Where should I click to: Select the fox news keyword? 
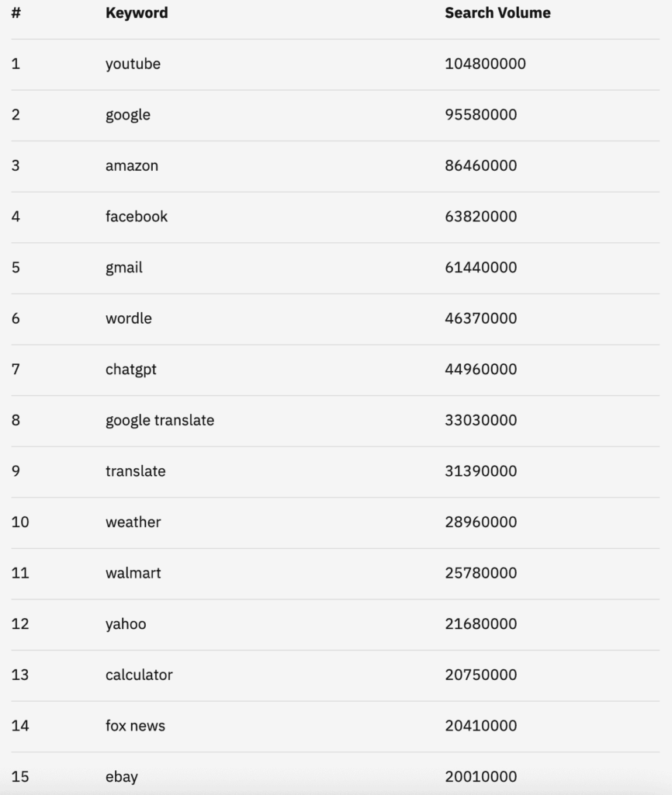135,726
